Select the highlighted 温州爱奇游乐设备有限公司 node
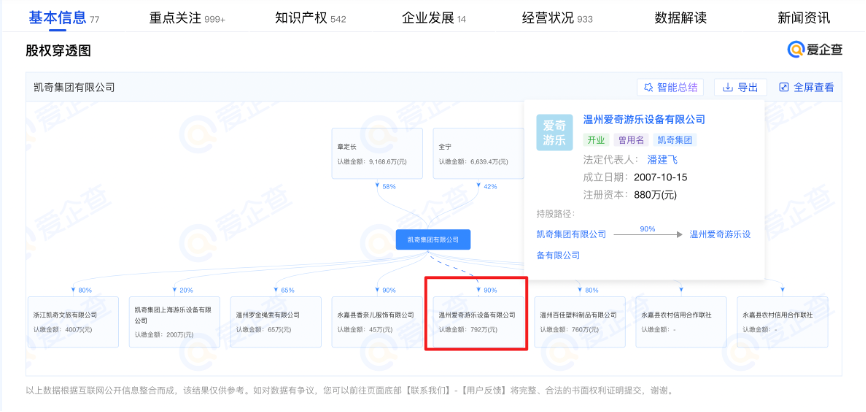The image size is (866, 412). (x=478, y=322)
